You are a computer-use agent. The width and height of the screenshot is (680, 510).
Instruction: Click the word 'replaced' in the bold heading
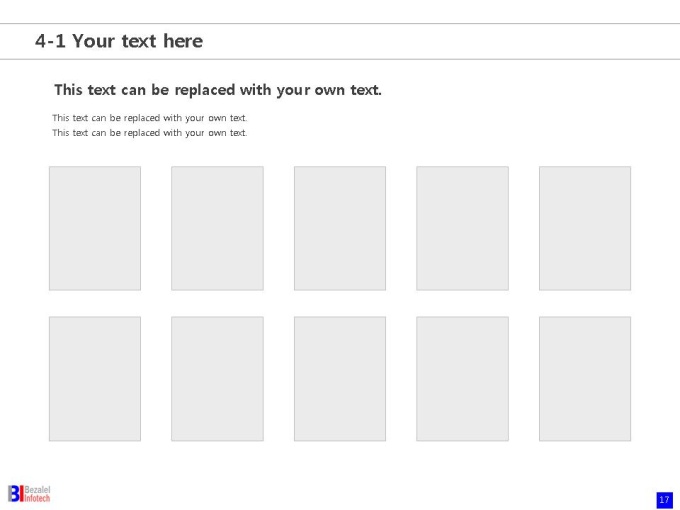click(205, 90)
